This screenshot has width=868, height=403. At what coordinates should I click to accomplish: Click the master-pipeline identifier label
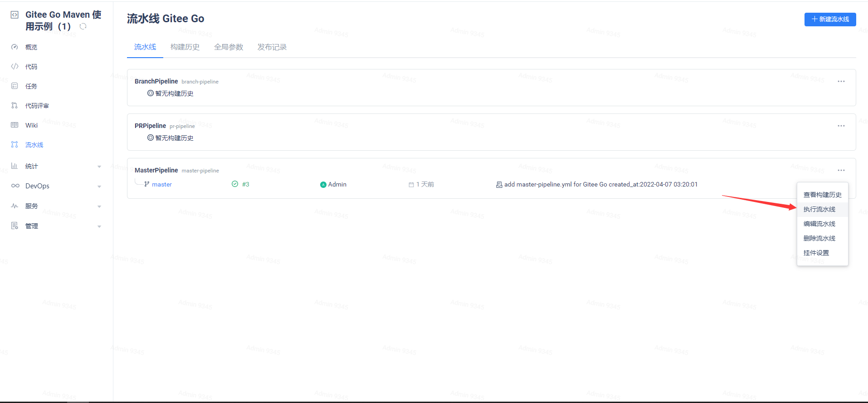[x=200, y=171]
